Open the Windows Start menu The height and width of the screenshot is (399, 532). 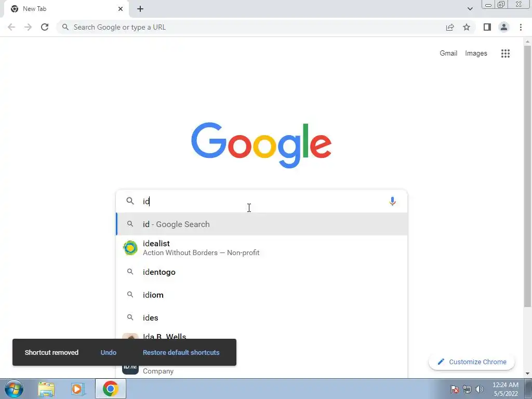[14, 389]
